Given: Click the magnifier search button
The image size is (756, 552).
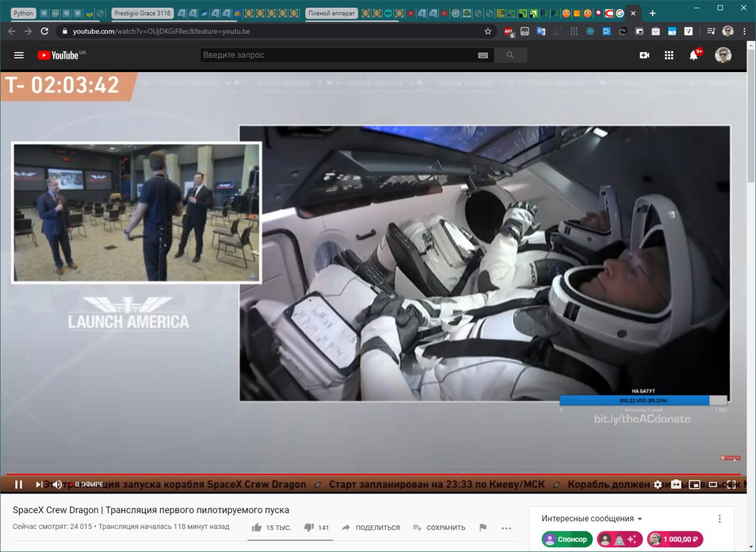Looking at the screenshot, I should click(x=510, y=55).
